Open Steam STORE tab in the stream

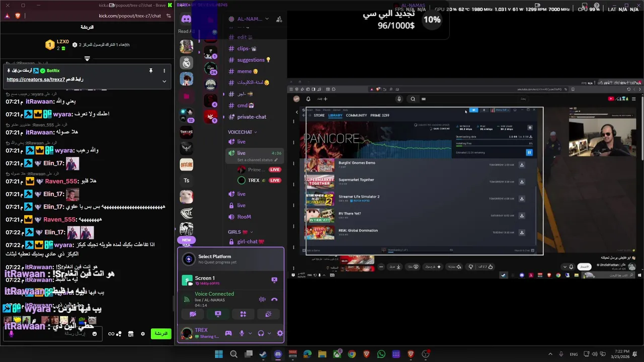tap(319, 115)
